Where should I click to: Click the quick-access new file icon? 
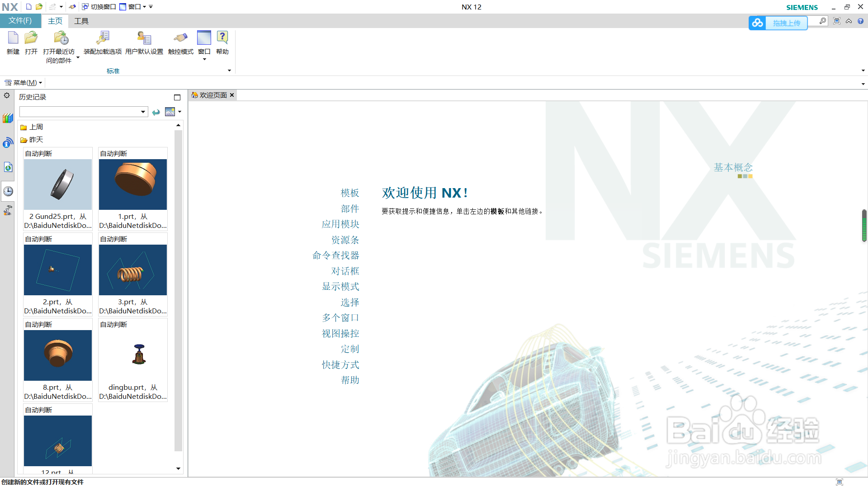[x=28, y=7]
